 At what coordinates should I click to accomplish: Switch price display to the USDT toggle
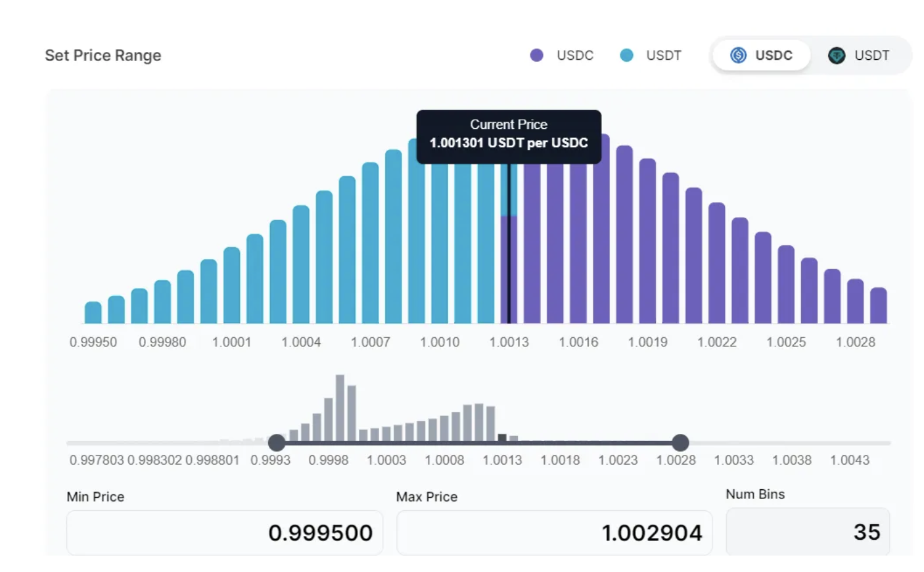tap(859, 55)
